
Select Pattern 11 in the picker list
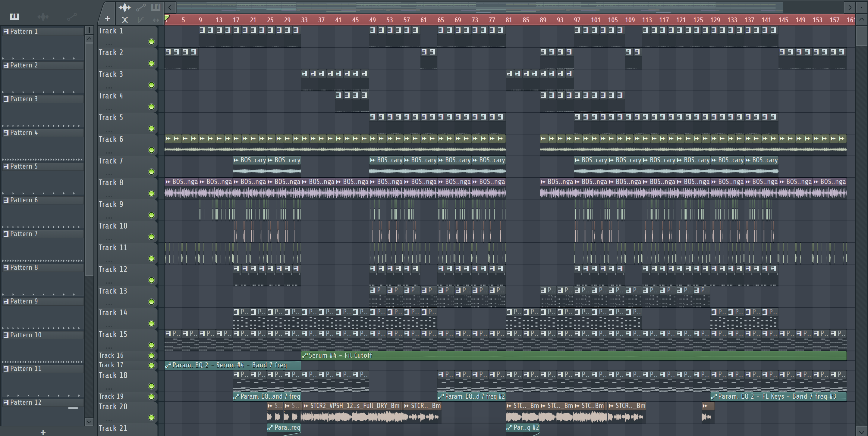pos(43,369)
